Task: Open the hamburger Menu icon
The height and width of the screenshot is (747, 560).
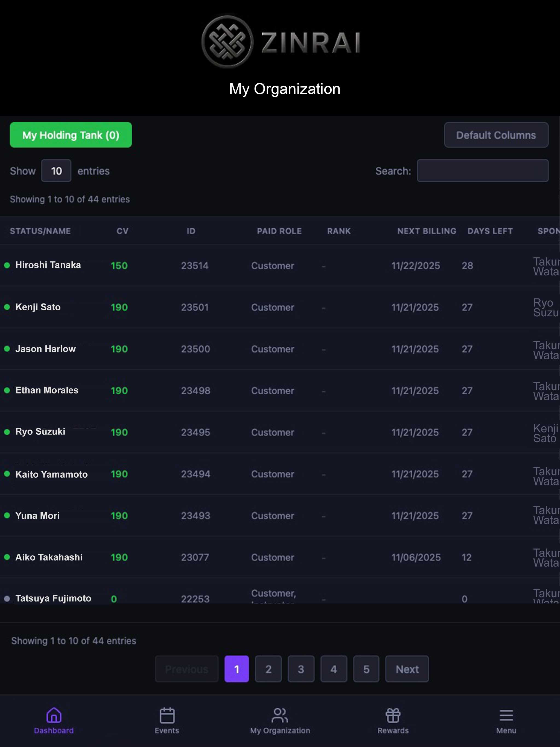Action: 506,715
